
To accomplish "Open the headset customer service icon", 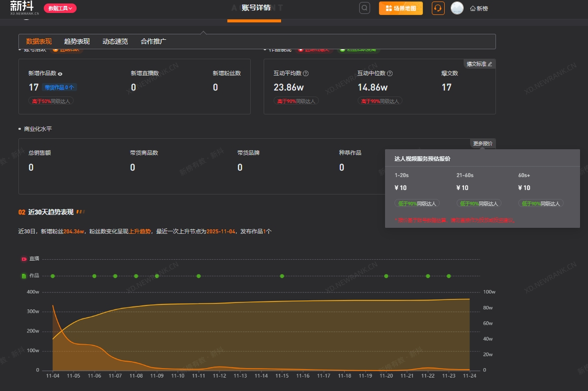I will (438, 8).
